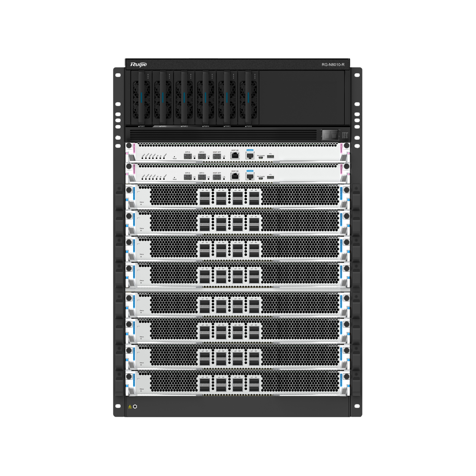Image resolution: width=476 pixels, height=476 pixels.
Task: Click the Ruijie logo on the chassis
Action: pyautogui.click(x=139, y=64)
